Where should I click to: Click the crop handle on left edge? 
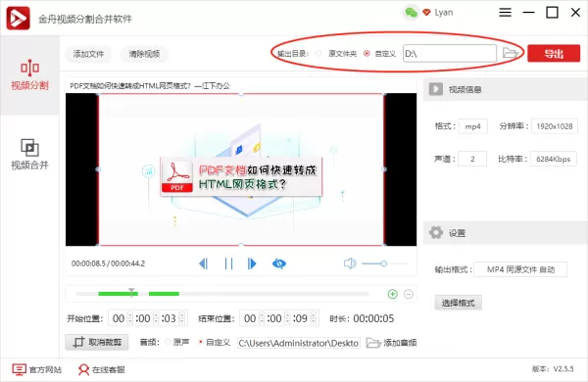click(x=98, y=169)
